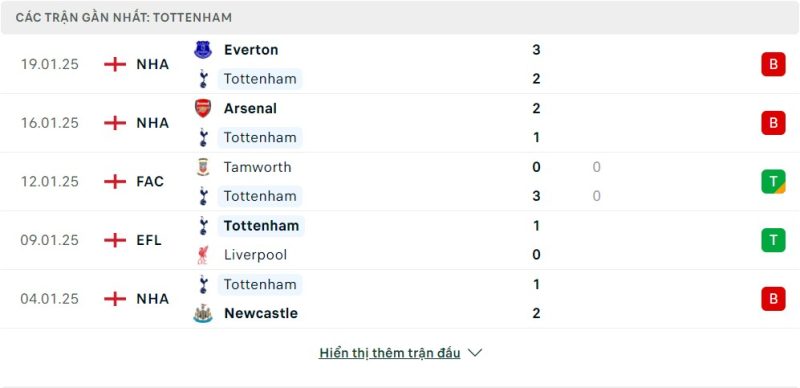Screen dimensions: 800x388
Task: Click the NHA league label on 16.01.25
Action: (x=153, y=123)
